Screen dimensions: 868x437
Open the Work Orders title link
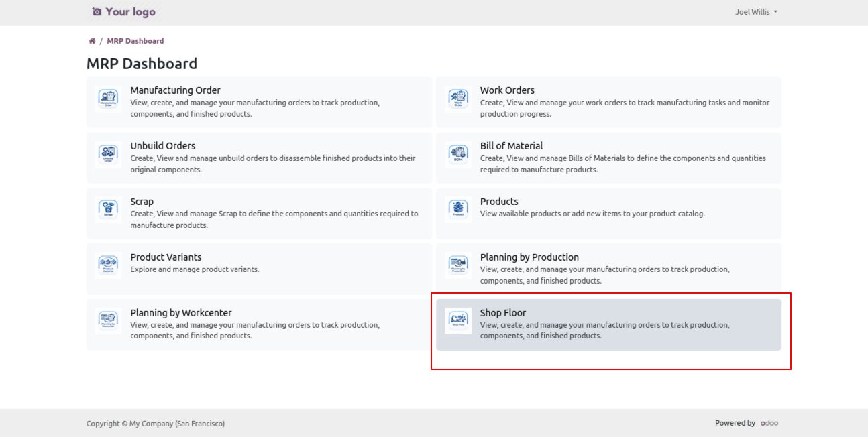[x=506, y=90]
